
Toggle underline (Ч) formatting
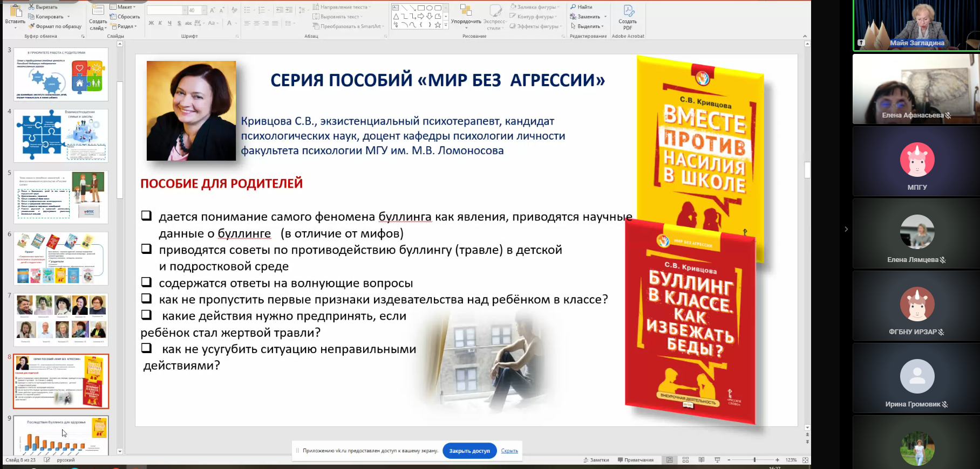(169, 23)
